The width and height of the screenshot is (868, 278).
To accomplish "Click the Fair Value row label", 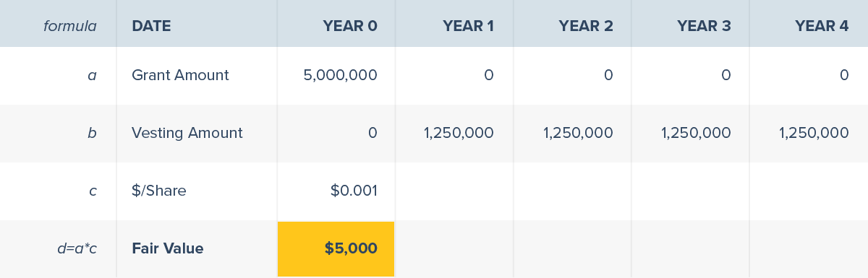I will (168, 248).
